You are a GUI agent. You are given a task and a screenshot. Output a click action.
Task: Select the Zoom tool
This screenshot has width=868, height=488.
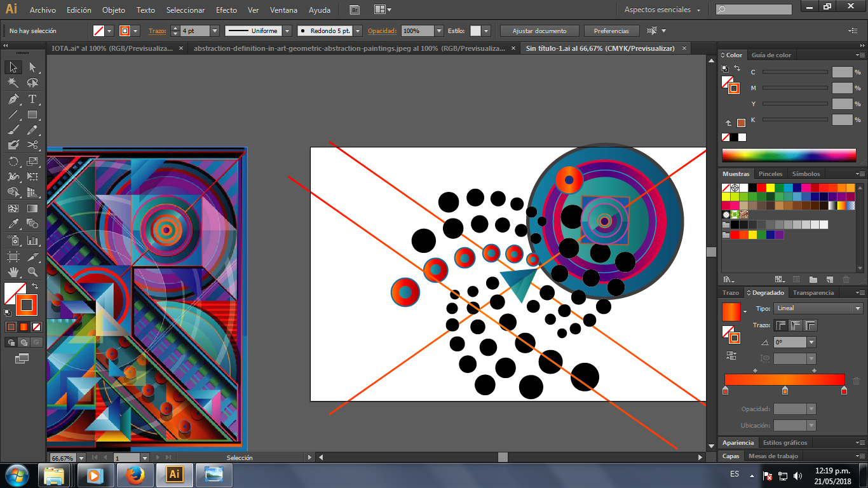[32, 271]
